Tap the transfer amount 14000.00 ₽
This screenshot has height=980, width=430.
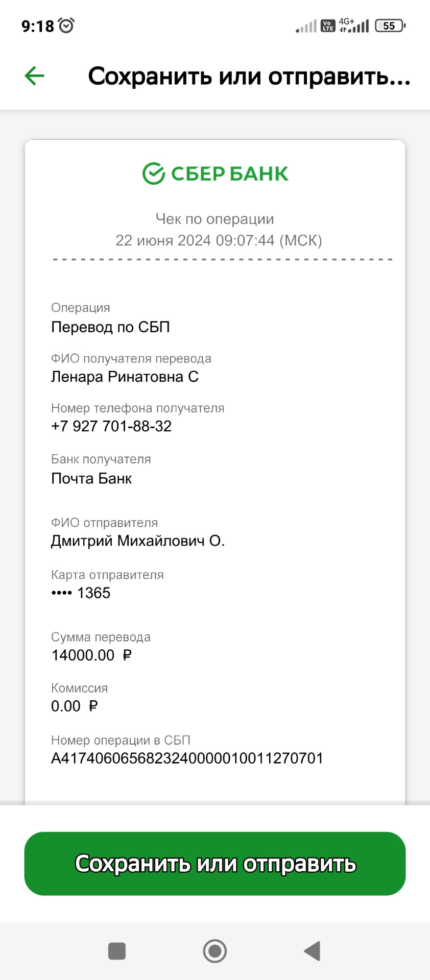(x=91, y=655)
